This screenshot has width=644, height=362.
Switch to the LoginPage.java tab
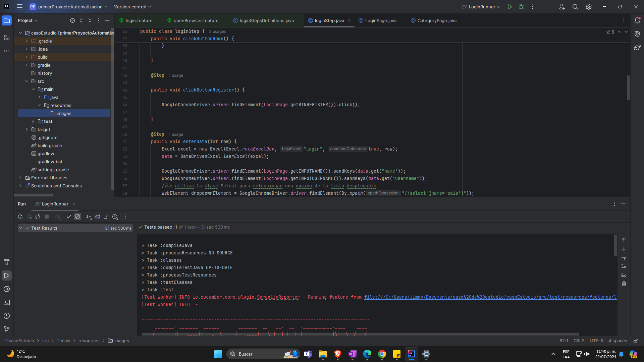pyautogui.click(x=380, y=20)
